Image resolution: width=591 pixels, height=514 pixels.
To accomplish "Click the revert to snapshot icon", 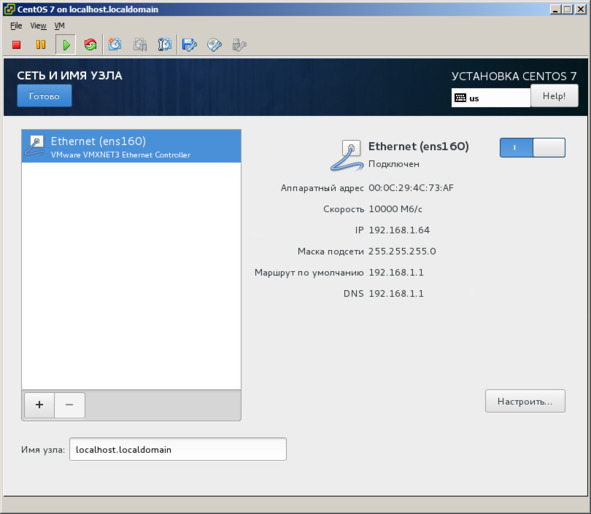I will tap(140, 45).
